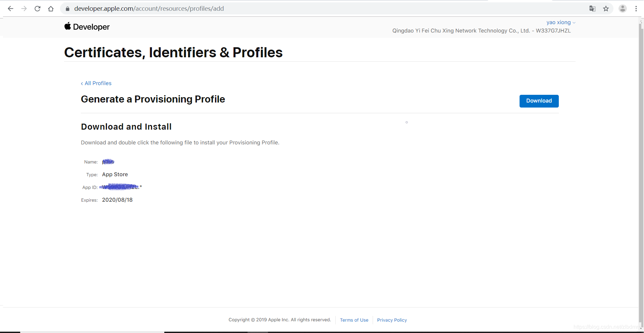Image resolution: width=644 pixels, height=333 pixels.
Task: Click the App Store type value
Action: [115, 175]
